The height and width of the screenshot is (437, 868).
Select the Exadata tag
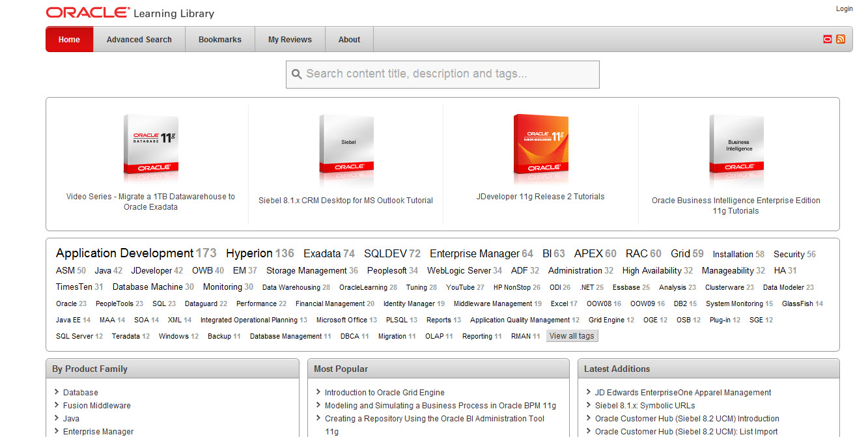pos(322,254)
